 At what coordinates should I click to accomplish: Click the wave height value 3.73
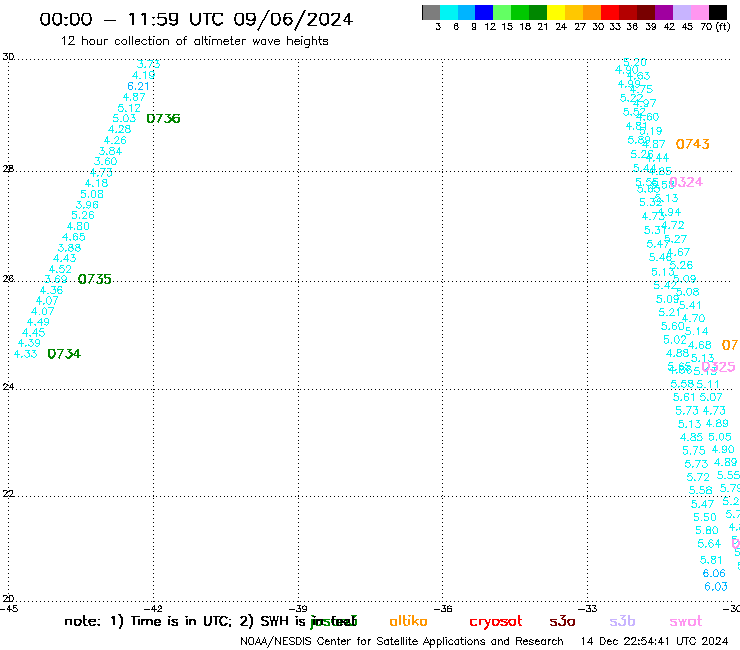(149, 64)
